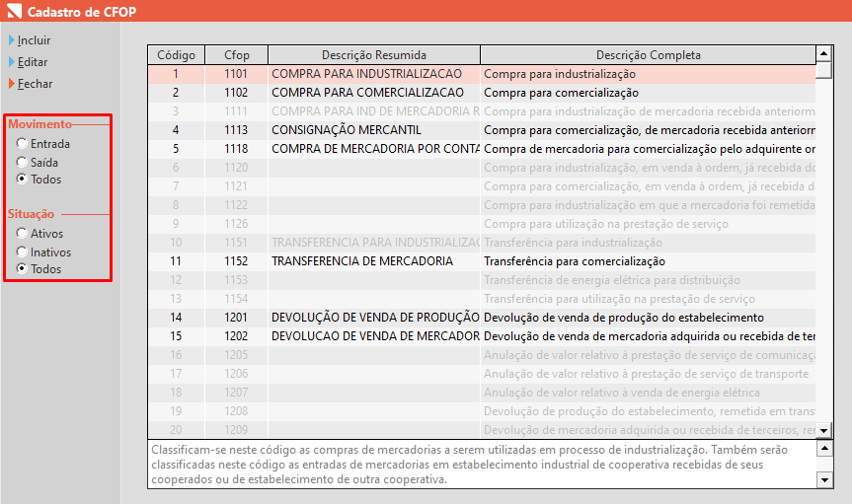The height and width of the screenshot is (504, 852).
Task: Click 'Transferência de energia elétrica para distribuição'
Action: coord(612,280)
